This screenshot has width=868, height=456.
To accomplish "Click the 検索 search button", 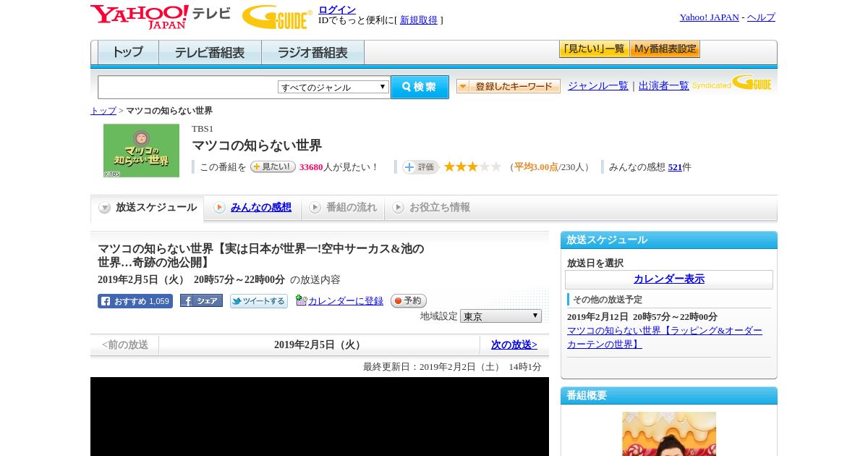I will (x=420, y=87).
